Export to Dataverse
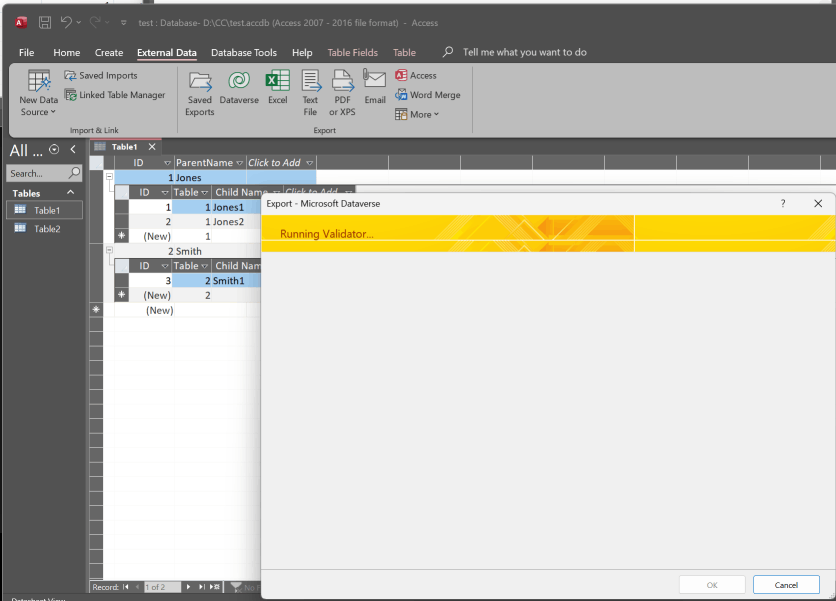 (239, 88)
